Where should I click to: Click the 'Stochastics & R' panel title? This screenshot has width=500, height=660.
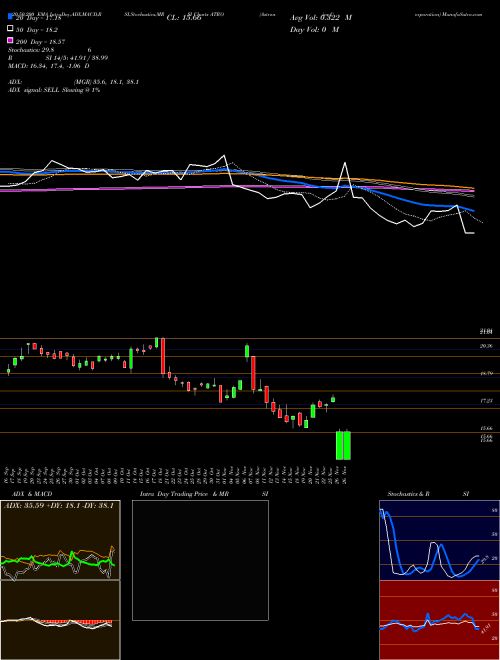(408, 494)
